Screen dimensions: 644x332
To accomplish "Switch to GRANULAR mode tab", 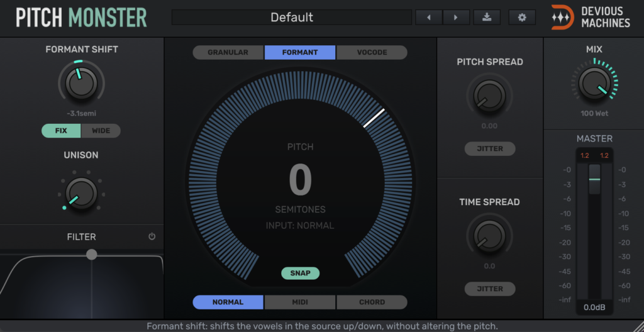I will 228,52.
